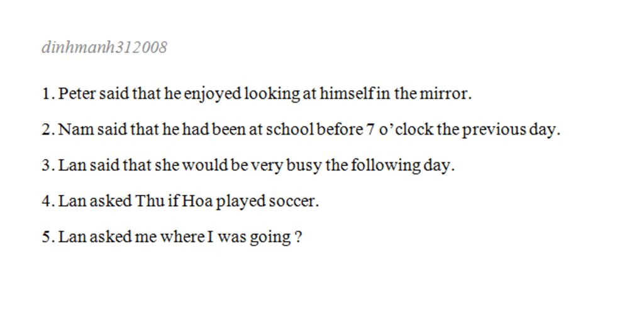Click the word school in sentence 2
The height and width of the screenshot is (327, 644).
tap(289, 130)
